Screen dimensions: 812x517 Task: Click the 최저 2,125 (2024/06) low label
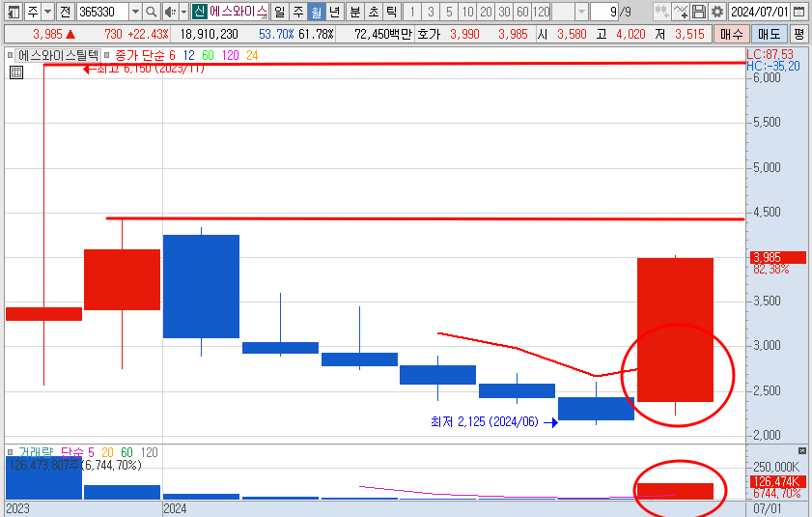484,422
